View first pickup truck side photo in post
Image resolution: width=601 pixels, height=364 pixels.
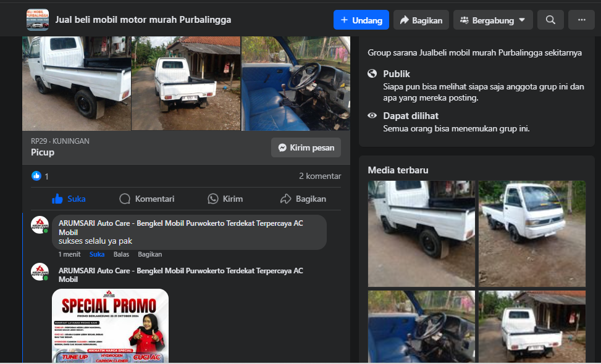point(76,83)
